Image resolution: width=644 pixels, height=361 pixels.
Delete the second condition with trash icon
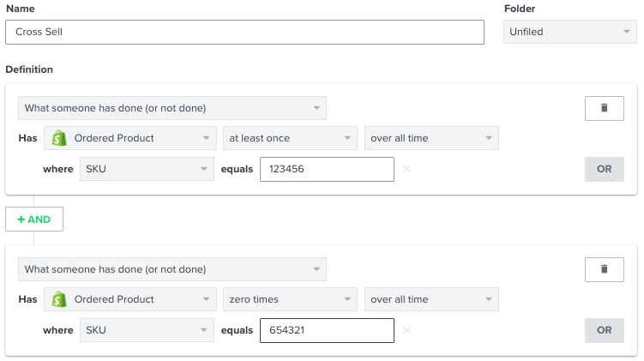604,269
